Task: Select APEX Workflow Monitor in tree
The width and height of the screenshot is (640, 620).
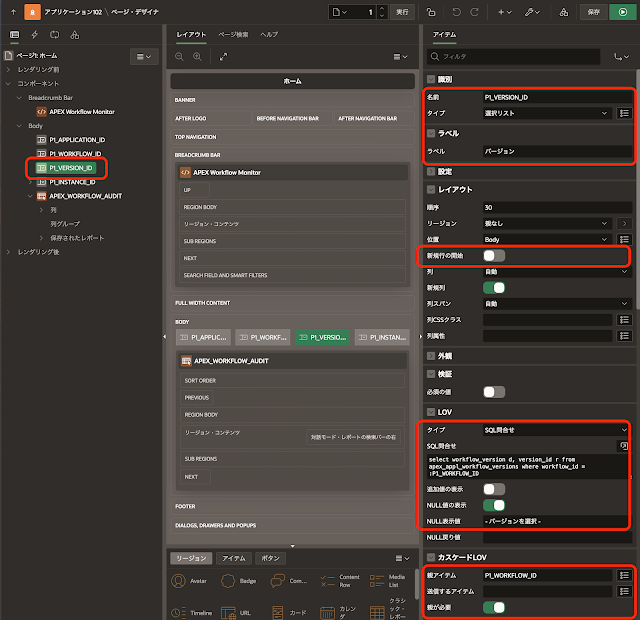Action: [x=82, y=112]
